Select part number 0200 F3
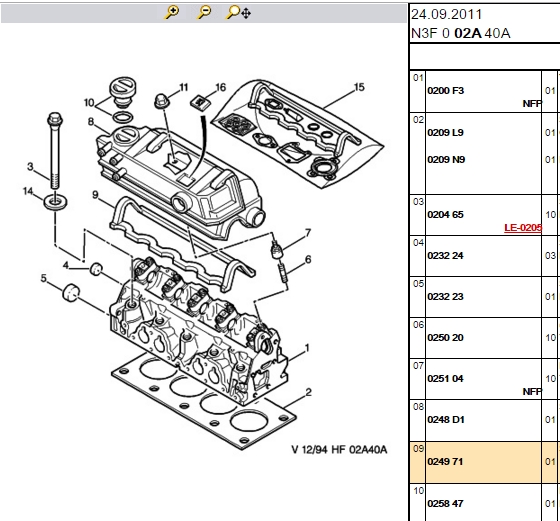560x521 pixels. click(445, 91)
